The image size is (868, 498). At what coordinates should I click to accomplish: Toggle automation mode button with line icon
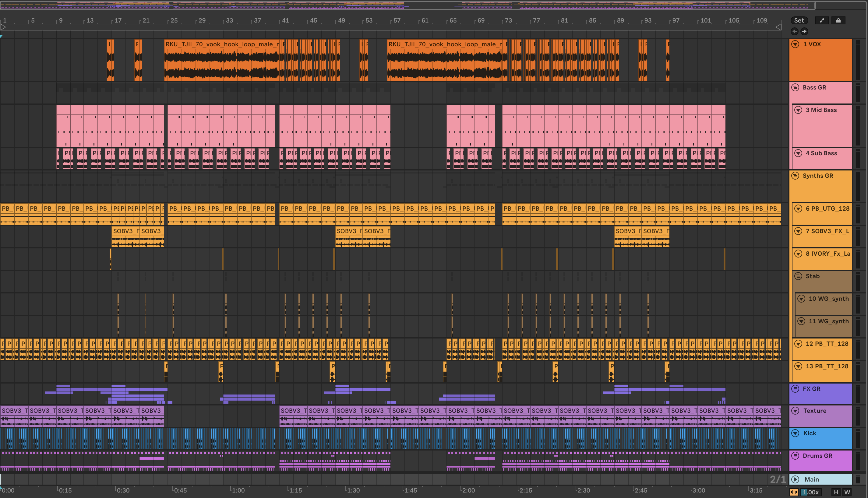[x=822, y=20]
